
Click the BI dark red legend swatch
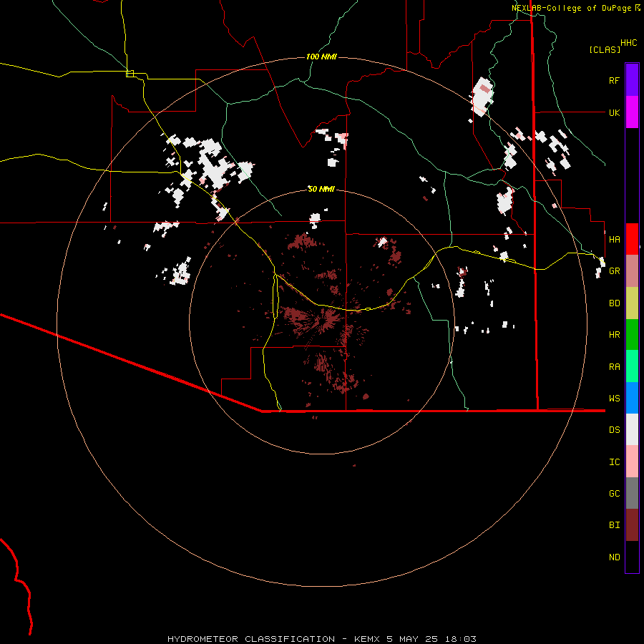click(x=632, y=525)
